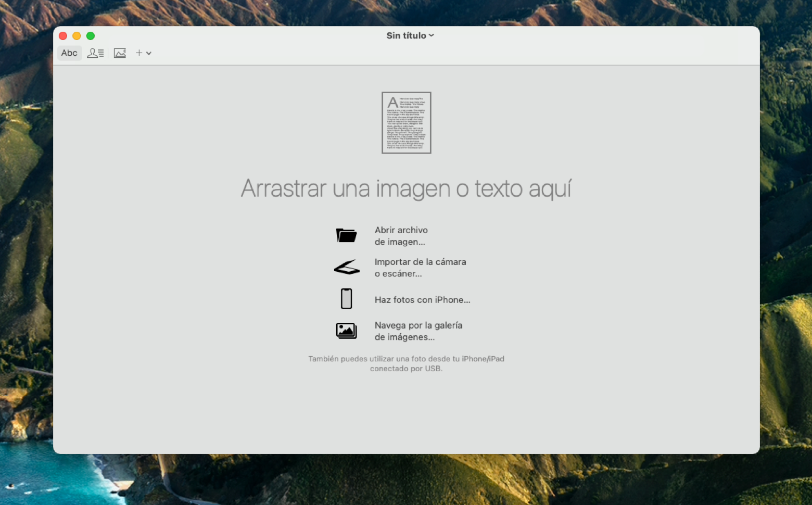This screenshot has width=812, height=505.
Task: Expand the document title chevron menu
Action: 431,35
